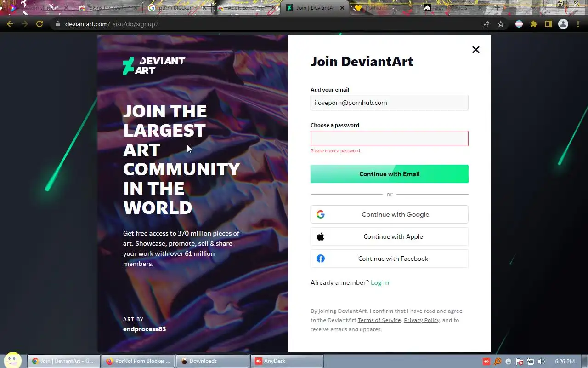Click the Apple logo icon
Screen dimensions: 588x368
coord(321,236)
